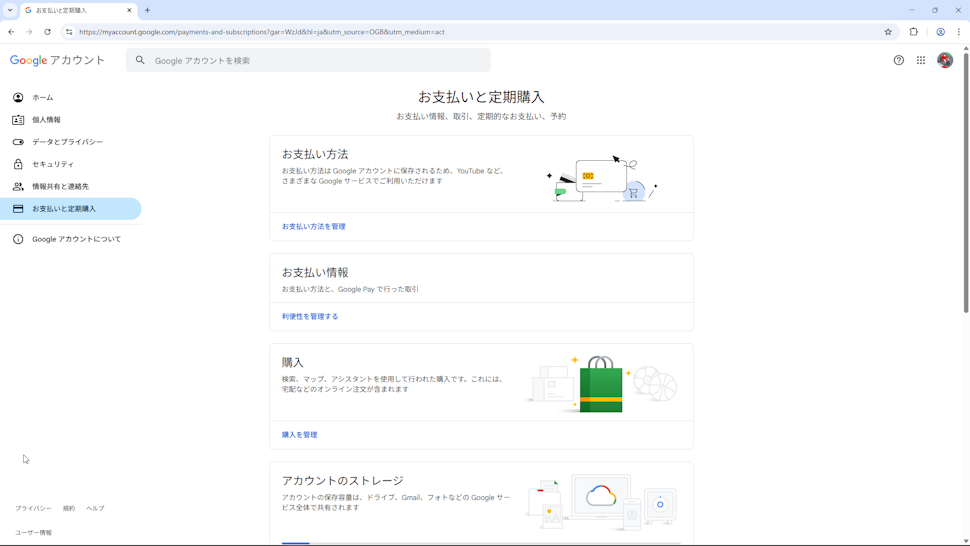This screenshot has width=970, height=546.
Task: Click the 購入を管理 link
Action: [x=299, y=435]
